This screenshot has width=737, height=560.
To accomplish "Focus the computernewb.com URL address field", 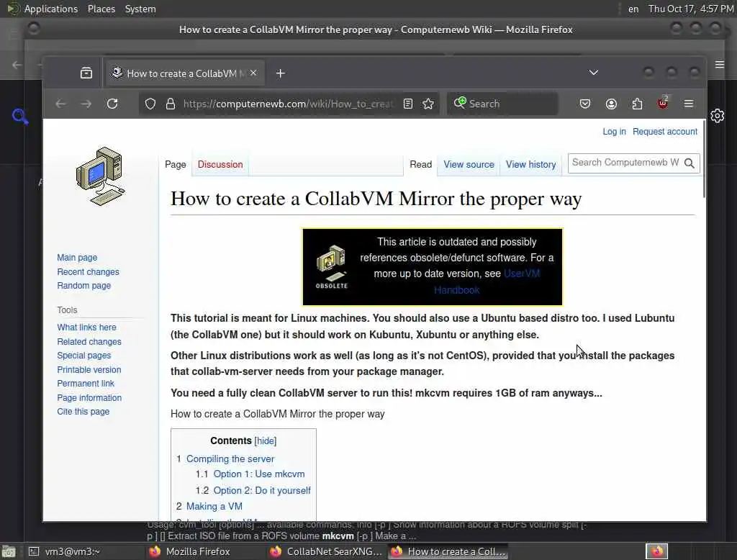I will pos(288,104).
